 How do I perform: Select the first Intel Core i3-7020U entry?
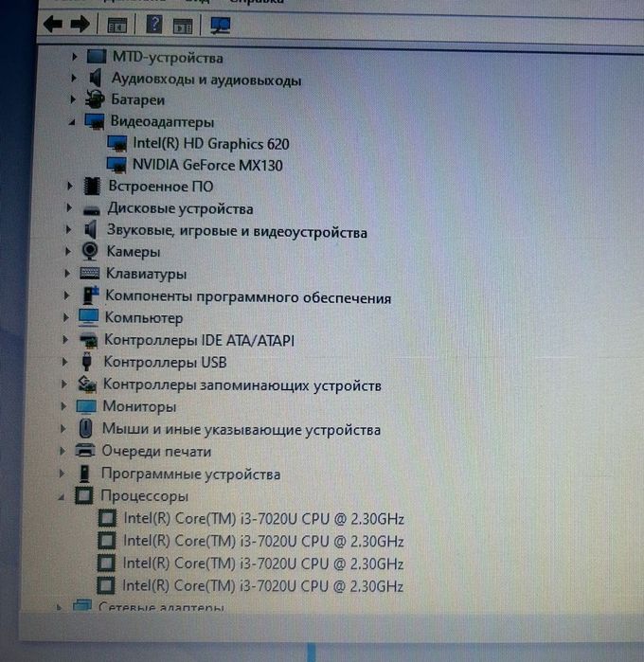(x=263, y=518)
